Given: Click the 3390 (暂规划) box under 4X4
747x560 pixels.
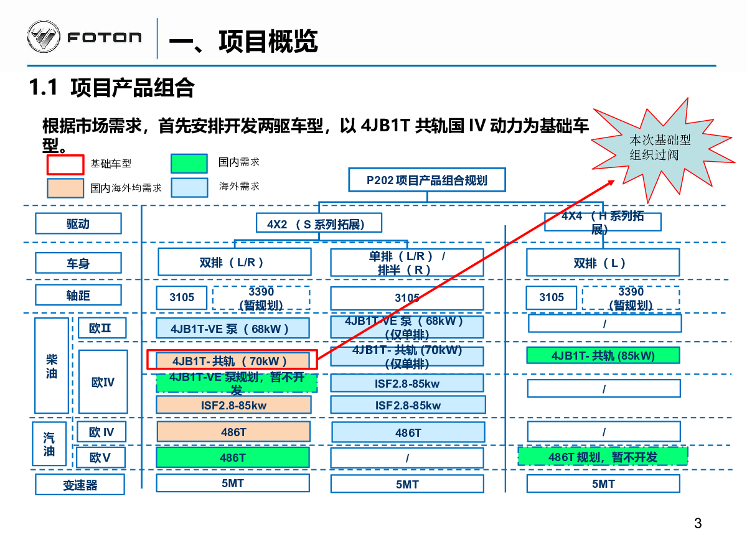Looking at the screenshot, I should click(631, 298).
